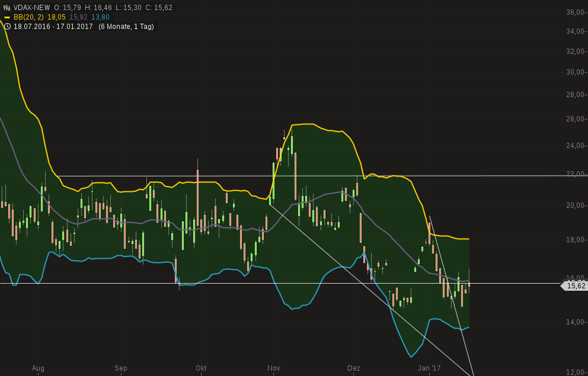Click the candlestick chart symbol icon
588x376 pixels.
coord(7,7)
